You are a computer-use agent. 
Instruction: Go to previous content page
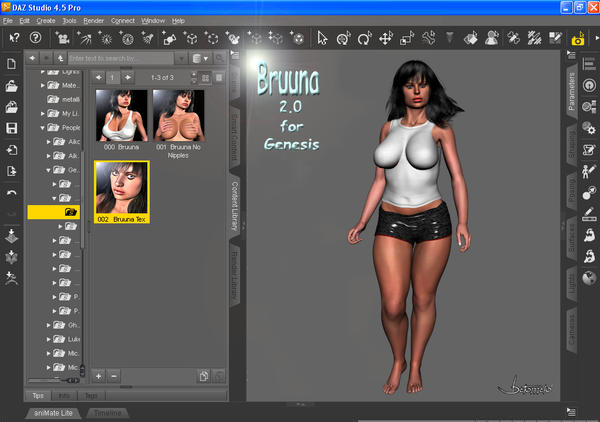pos(99,78)
